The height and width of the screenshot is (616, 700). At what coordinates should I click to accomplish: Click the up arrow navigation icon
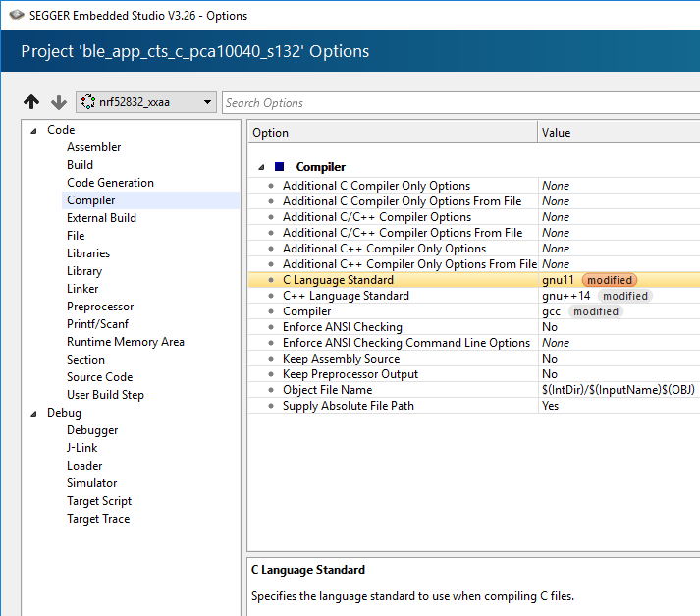31,102
